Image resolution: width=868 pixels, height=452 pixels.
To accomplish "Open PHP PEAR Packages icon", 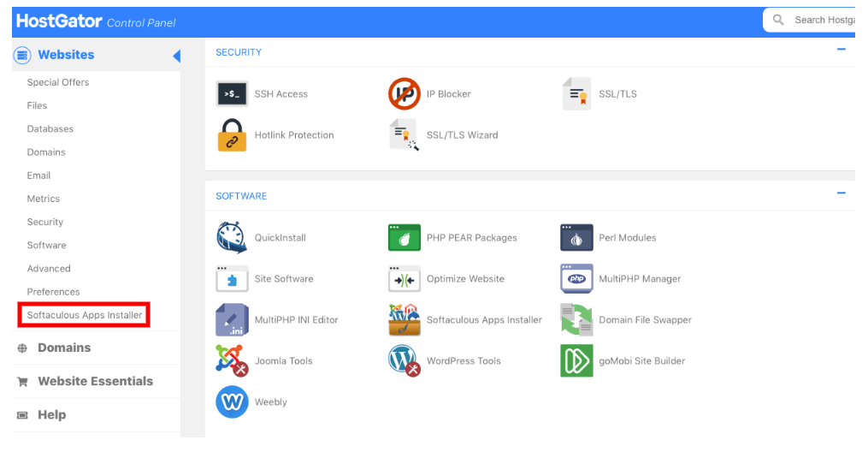I will 404,238.
